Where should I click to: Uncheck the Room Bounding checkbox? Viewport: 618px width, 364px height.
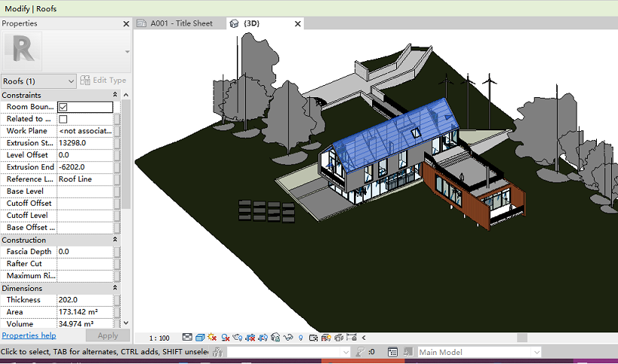pyautogui.click(x=63, y=107)
